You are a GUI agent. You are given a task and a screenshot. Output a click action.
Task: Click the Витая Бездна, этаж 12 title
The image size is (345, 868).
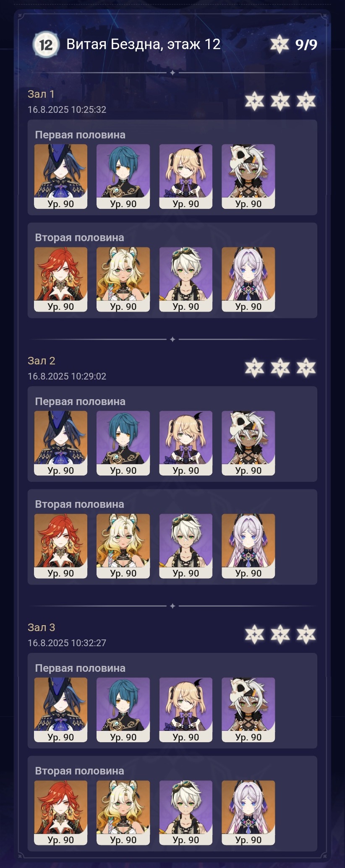144,44
